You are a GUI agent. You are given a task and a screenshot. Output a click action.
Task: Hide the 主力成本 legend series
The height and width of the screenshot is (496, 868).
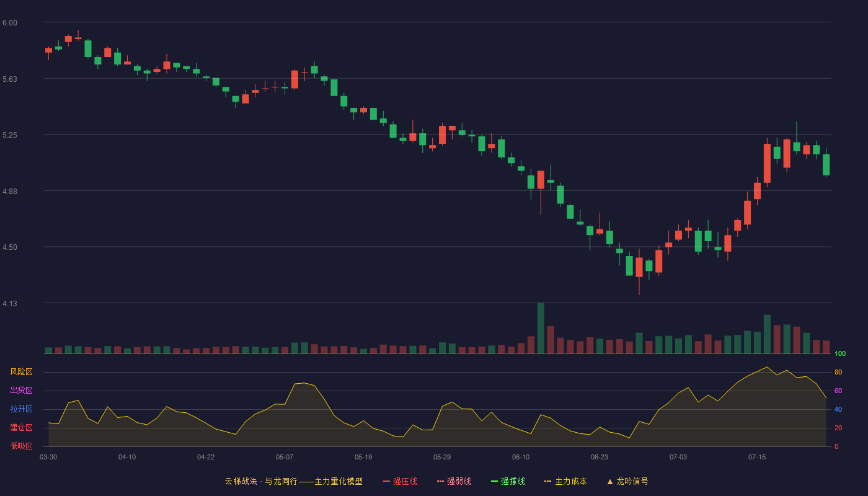click(565, 481)
